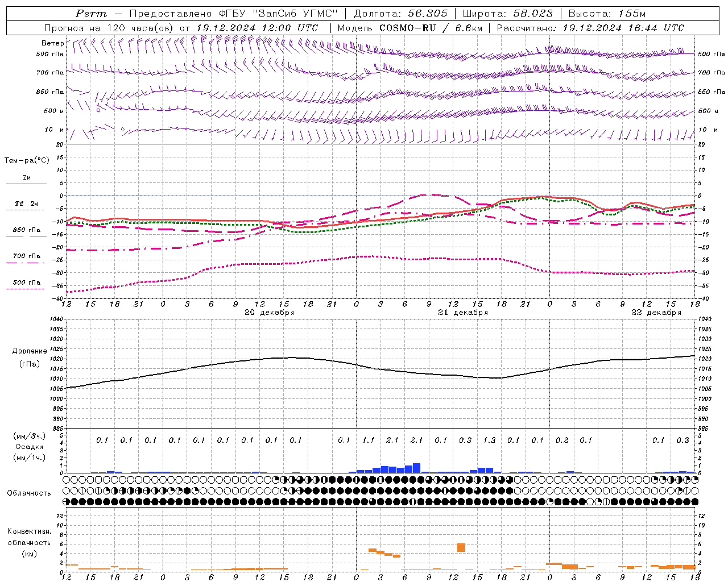This screenshot has height=582, width=728.
Task: Click the "Td 2м" dew point legend entry
Action: [26, 203]
